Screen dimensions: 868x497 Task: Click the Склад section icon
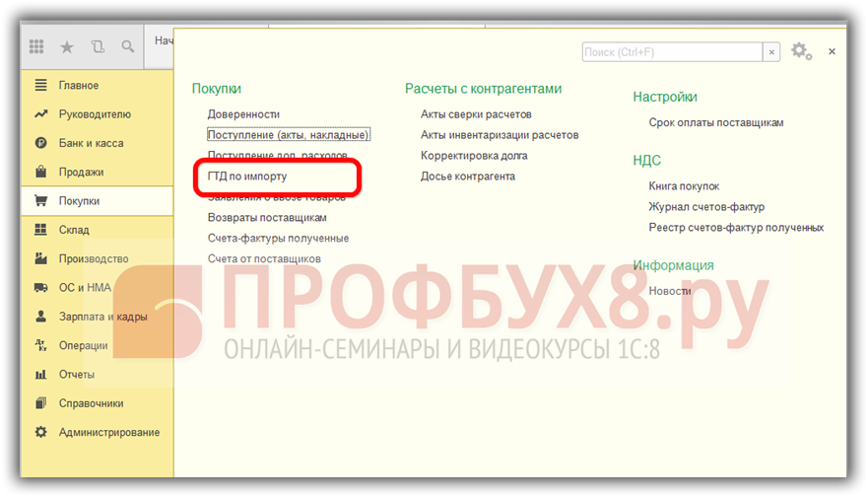click(41, 230)
